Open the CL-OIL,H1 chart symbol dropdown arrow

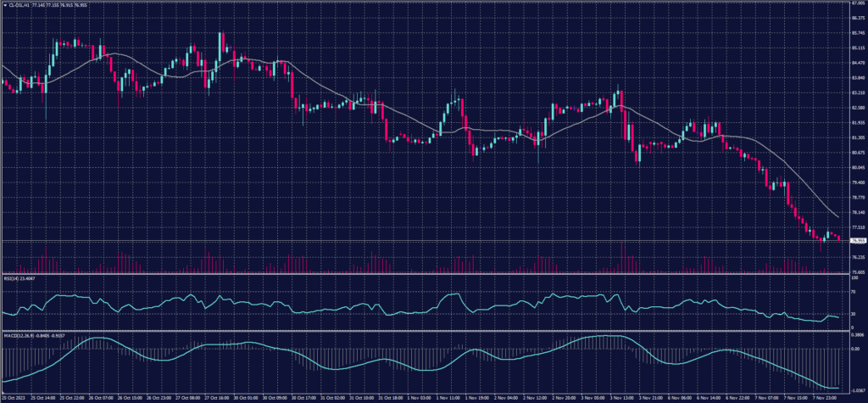tap(3, 4)
